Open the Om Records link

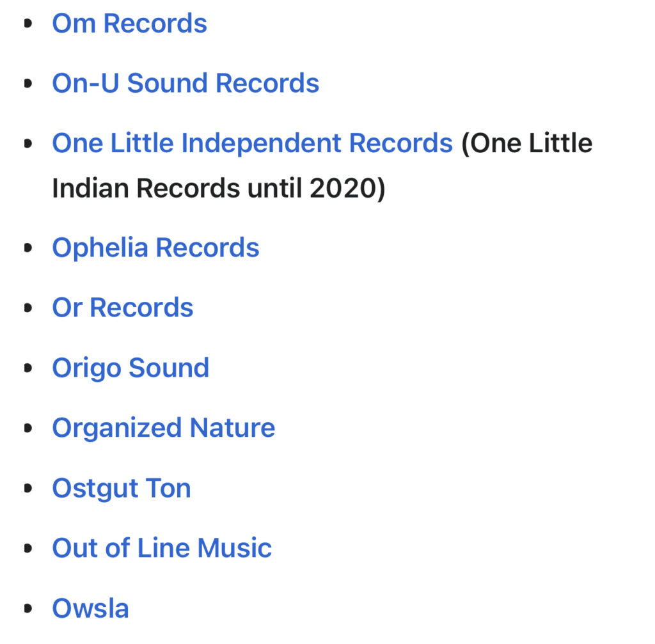click(x=129, y=24)
